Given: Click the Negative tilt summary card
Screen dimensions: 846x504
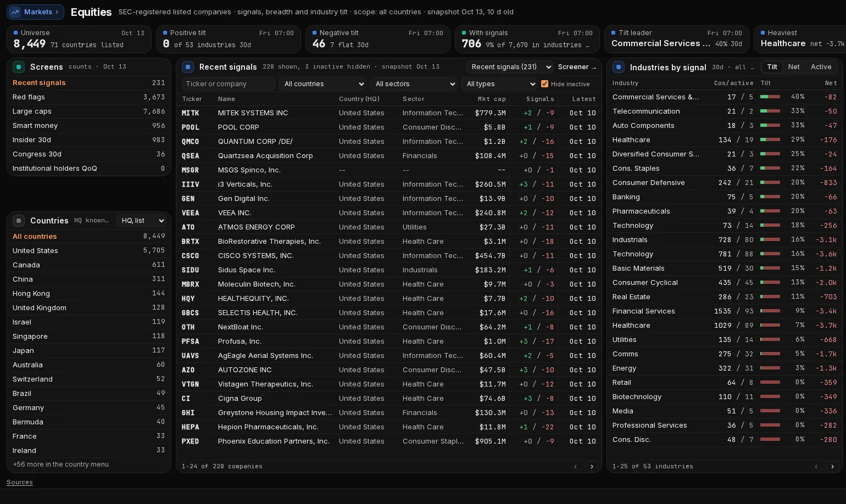Looking at the screenshot, I should tap(378, 39).
